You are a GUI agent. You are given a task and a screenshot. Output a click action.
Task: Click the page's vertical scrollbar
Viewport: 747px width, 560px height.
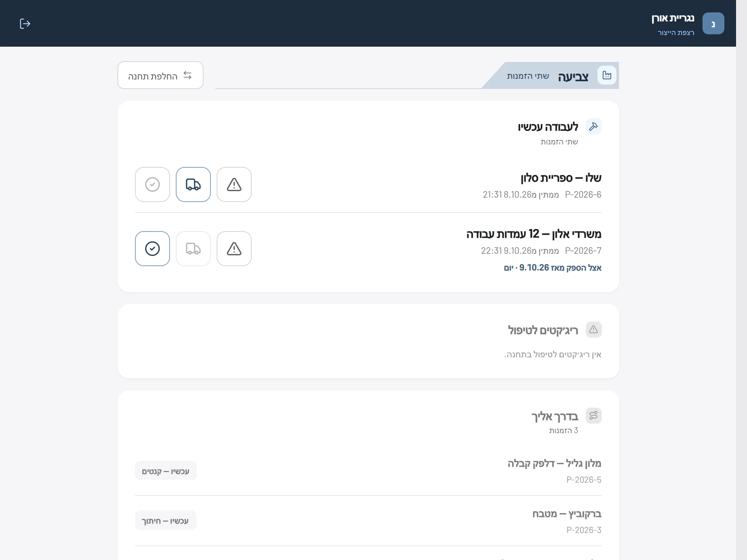click(742, 280)
